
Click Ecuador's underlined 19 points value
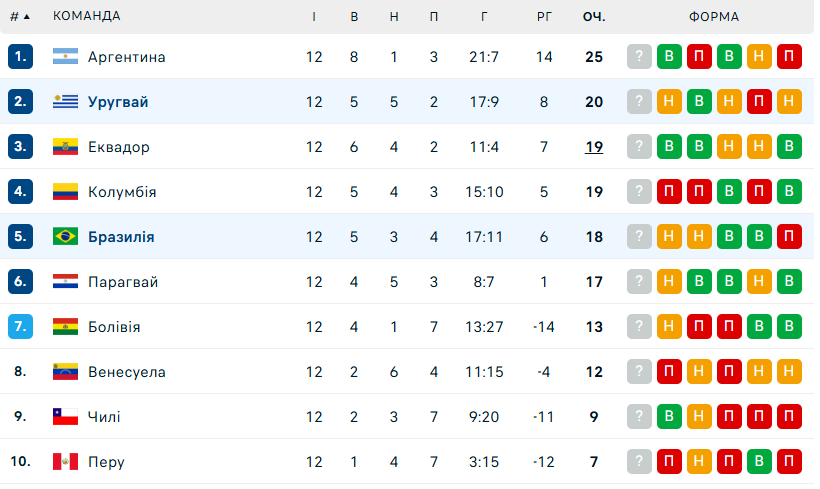pyautogui.click(x=594, y=147)
